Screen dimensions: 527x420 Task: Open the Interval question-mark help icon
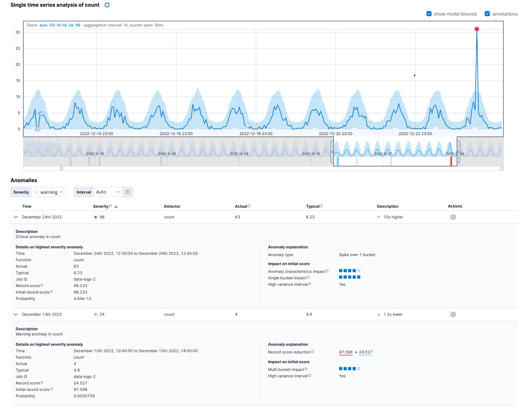pos(128,192)
